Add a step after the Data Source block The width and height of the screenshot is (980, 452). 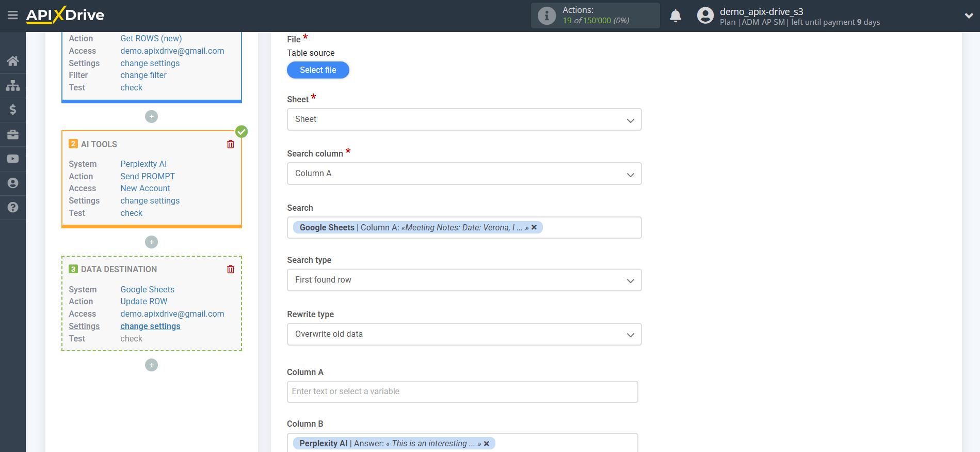pyautogui.click(x=151, y=117)
